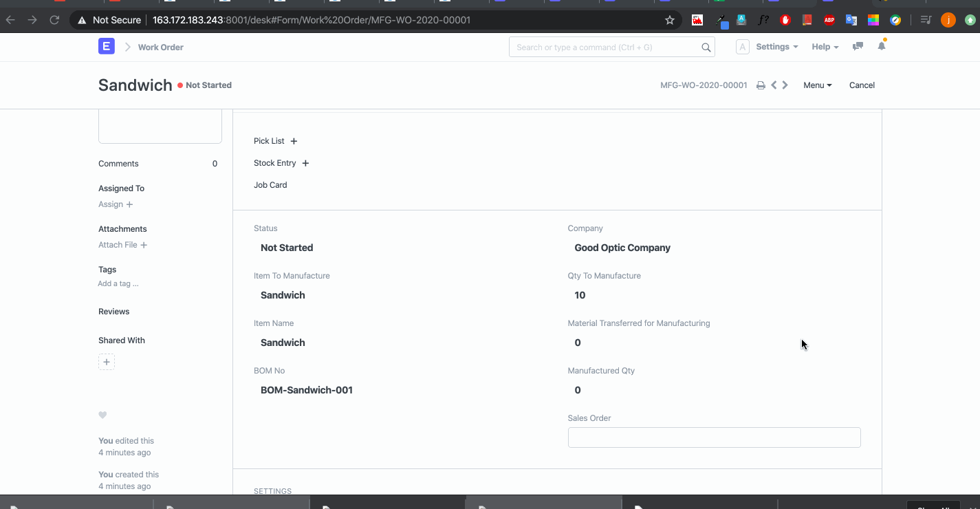Screen dimensions: 980x509
Task: Open the chat messages icon
Action: [x=858, y=47]
